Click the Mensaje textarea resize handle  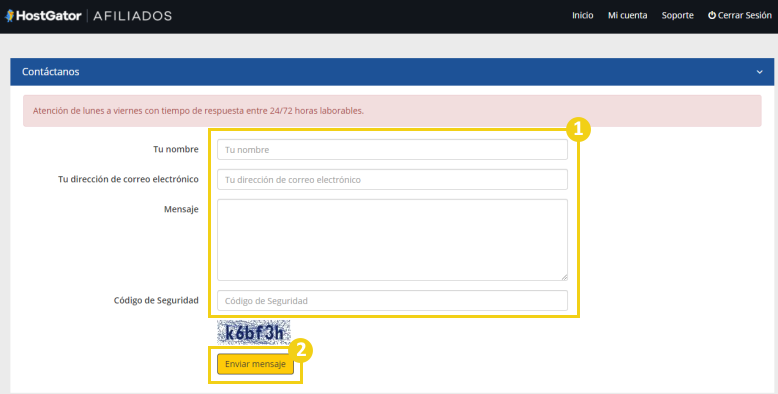pos(564,277)
